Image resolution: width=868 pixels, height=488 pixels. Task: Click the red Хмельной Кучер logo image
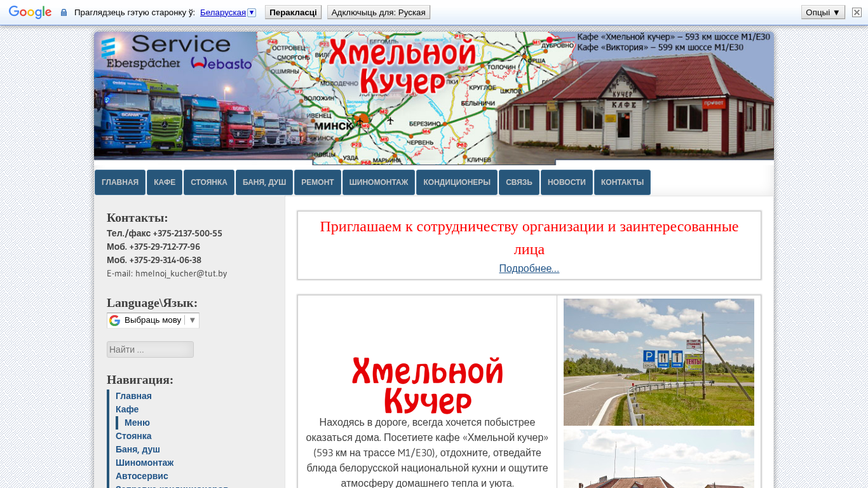[428, 384]
